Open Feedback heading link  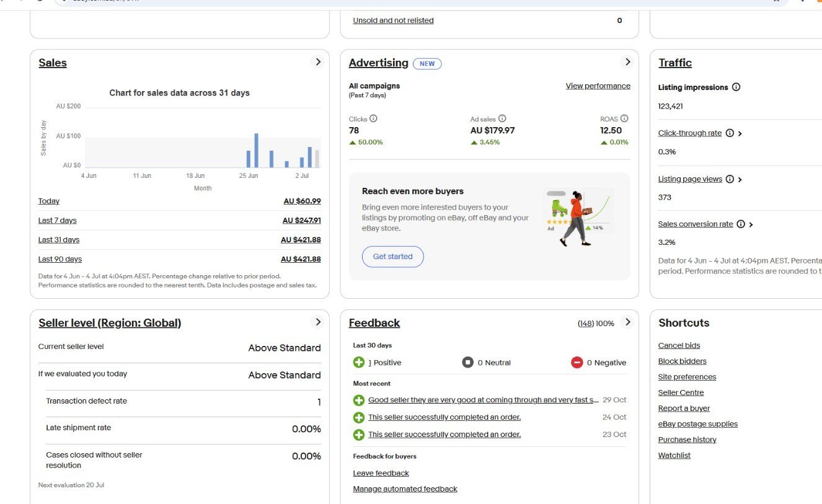tap(374, 323)
